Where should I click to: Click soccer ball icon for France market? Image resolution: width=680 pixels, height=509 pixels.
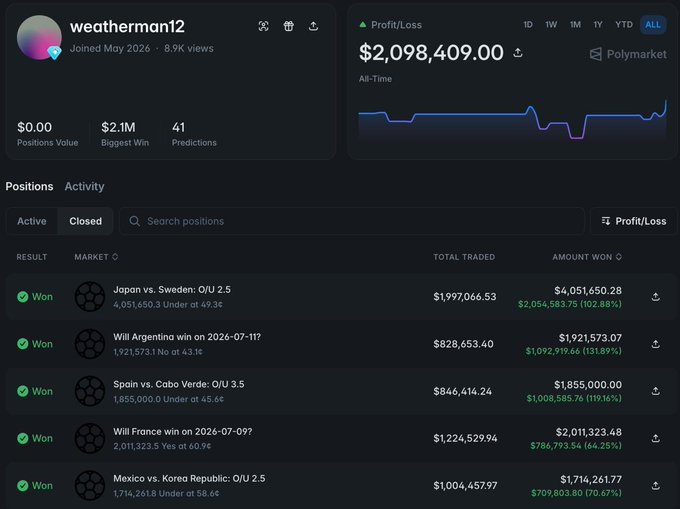(x=90, y=438)
